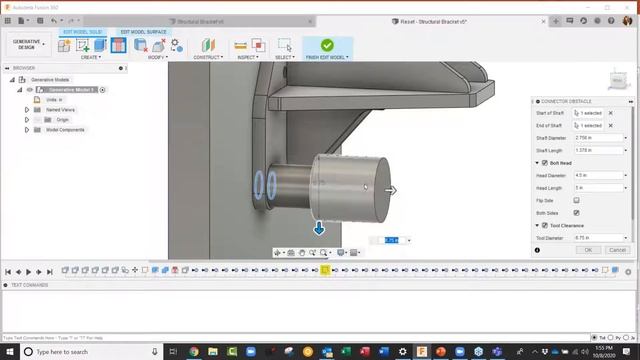Click the Job Status clock icon

pos(584,21)
